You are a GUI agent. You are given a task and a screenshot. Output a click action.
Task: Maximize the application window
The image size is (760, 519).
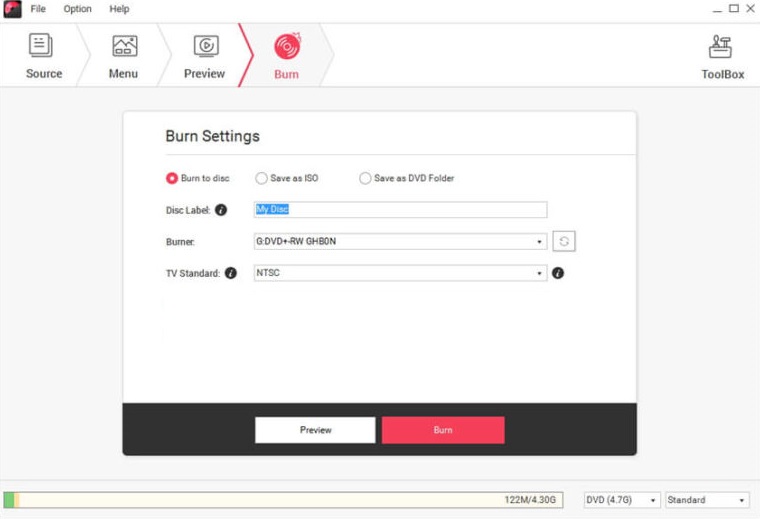[x=734, y=8]
